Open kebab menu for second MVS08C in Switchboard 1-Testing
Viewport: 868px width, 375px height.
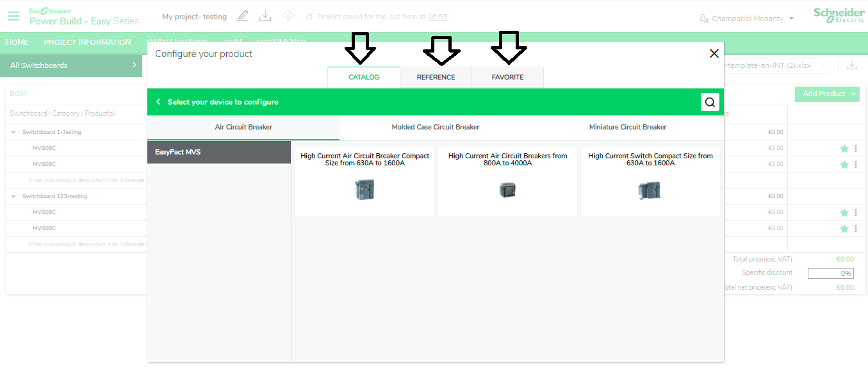(x=856, y=165)
